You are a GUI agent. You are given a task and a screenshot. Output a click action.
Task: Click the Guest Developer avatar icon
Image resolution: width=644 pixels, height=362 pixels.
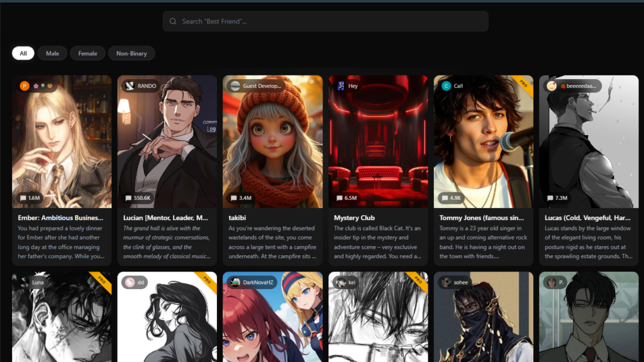pos(235,85)
